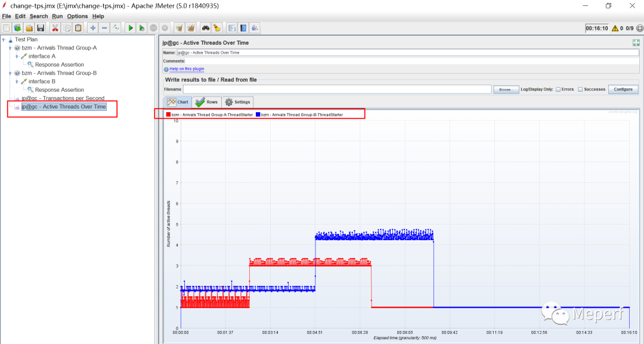Open the Templates toolbar icon
The image size is (644, 344).
coord(18,28)
